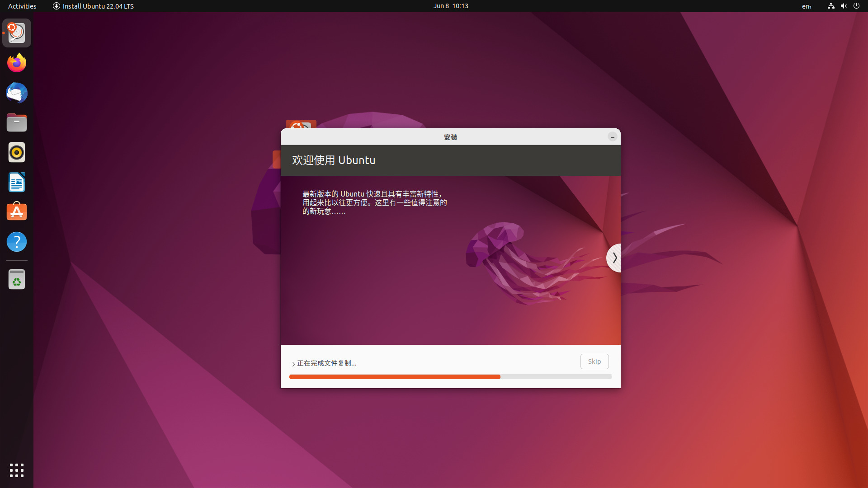The image size is (868, 488).
Task: Open the power menu indicator
Action: [857, 6]
